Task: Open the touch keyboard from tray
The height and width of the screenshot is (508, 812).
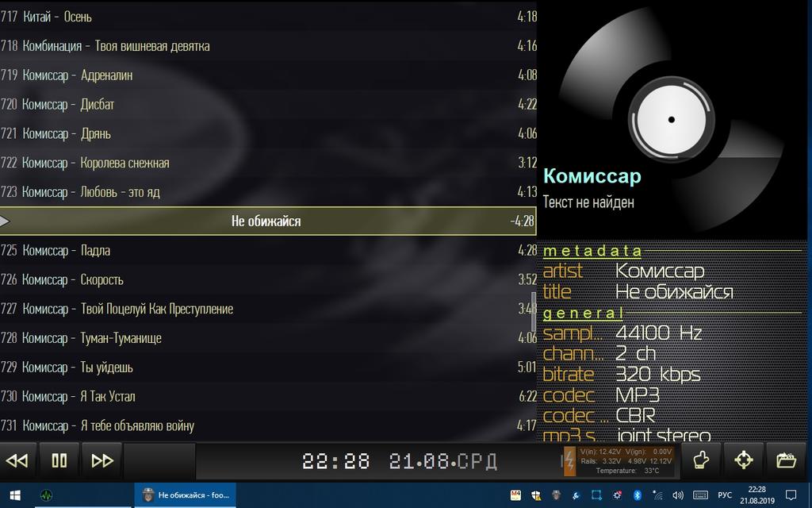Action: point(699,495)
